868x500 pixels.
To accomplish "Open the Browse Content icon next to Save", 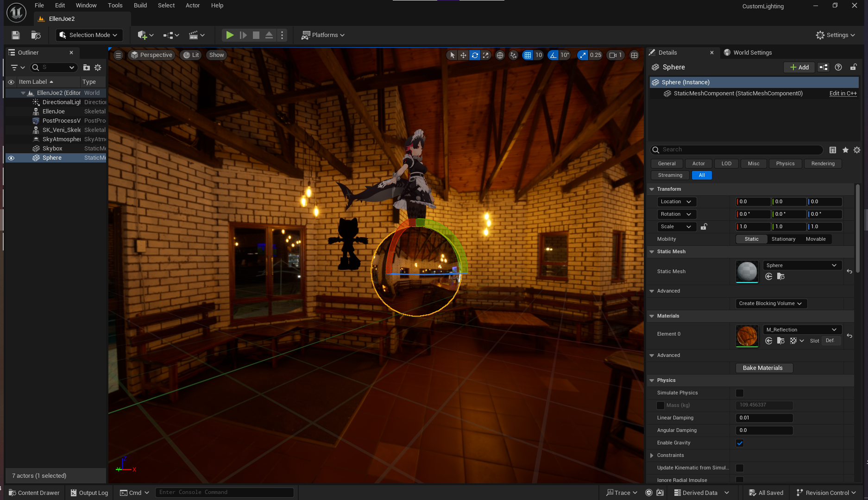I will click(36, 35).
